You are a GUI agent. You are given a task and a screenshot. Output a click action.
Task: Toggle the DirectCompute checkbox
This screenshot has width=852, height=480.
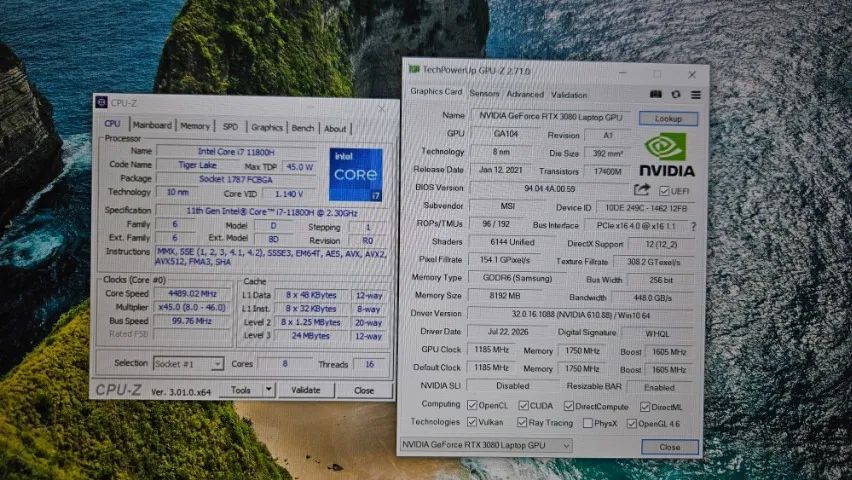point(568,406)
